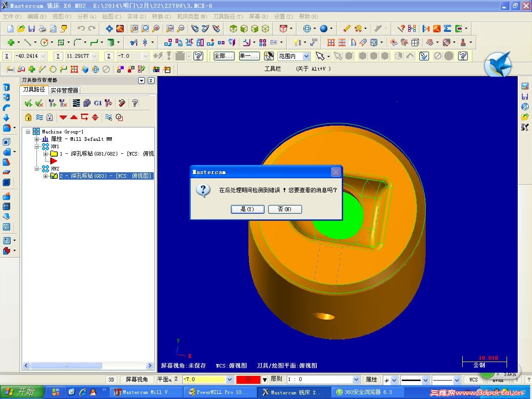Click the undo arrow icon
This screenshot has height=399, width=532.
(81, 29)
